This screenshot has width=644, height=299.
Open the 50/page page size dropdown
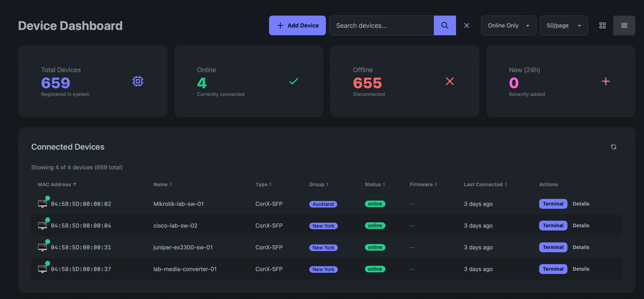pos(564,25)
